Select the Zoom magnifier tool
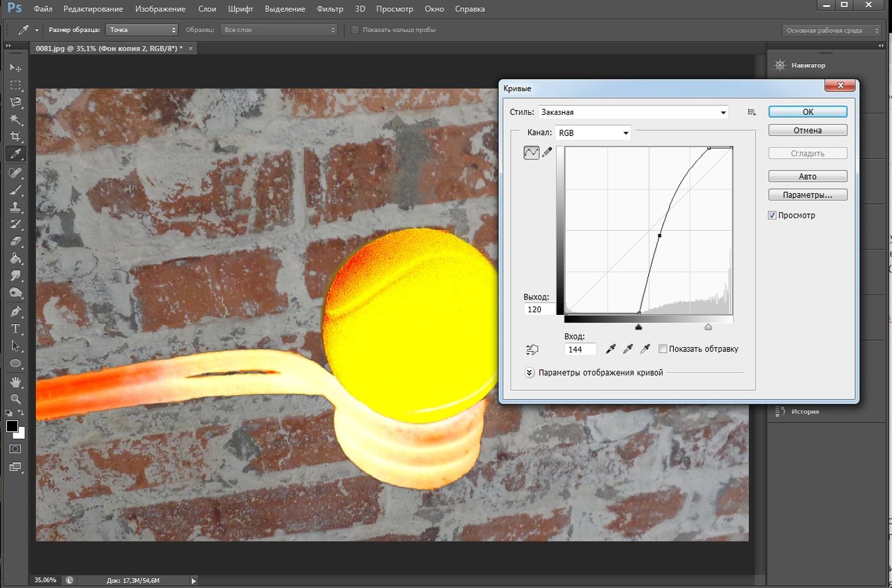The width and height of the screenshot is (892, 588). pyautogui.click(x=15, y=399)
